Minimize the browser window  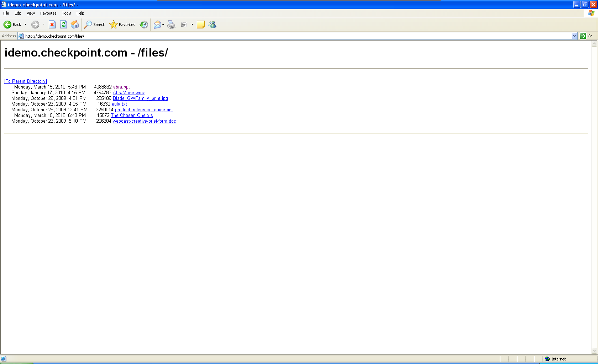577,5
